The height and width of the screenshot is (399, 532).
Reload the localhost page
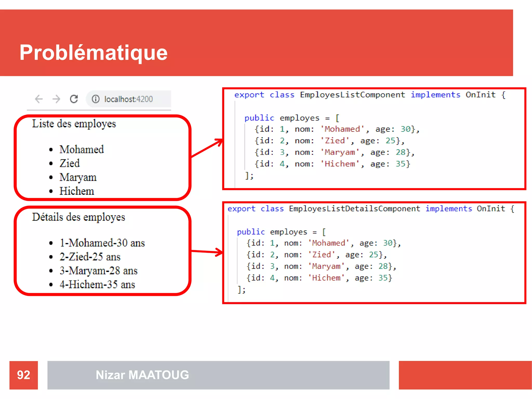pyautogui.click(x=74, y=99)
